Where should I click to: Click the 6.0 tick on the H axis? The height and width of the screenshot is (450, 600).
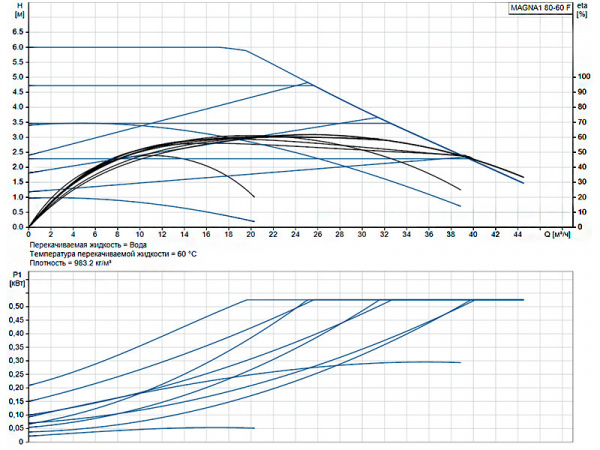(16, 46)
